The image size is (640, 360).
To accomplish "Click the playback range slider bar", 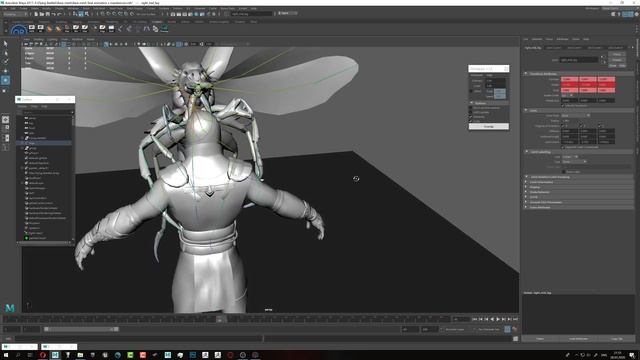I will pos(81,329).
